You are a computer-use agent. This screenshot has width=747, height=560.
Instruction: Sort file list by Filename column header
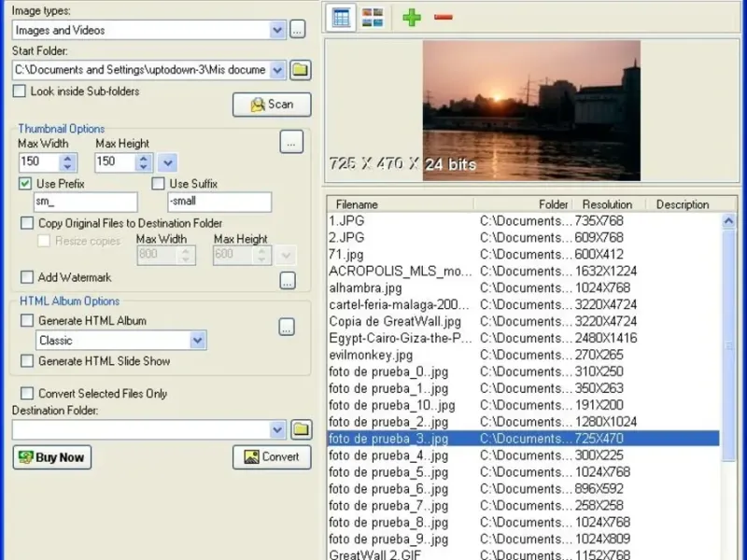(x=357, y=204)
